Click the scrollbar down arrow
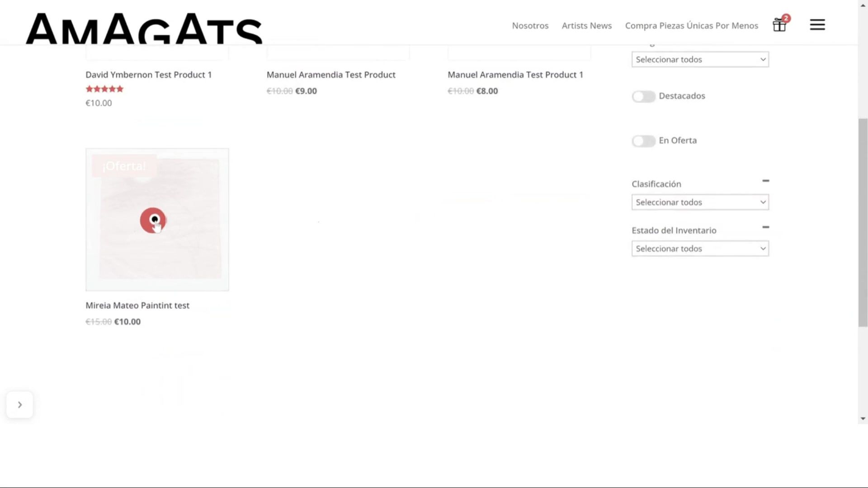 (x=863, y=419)
